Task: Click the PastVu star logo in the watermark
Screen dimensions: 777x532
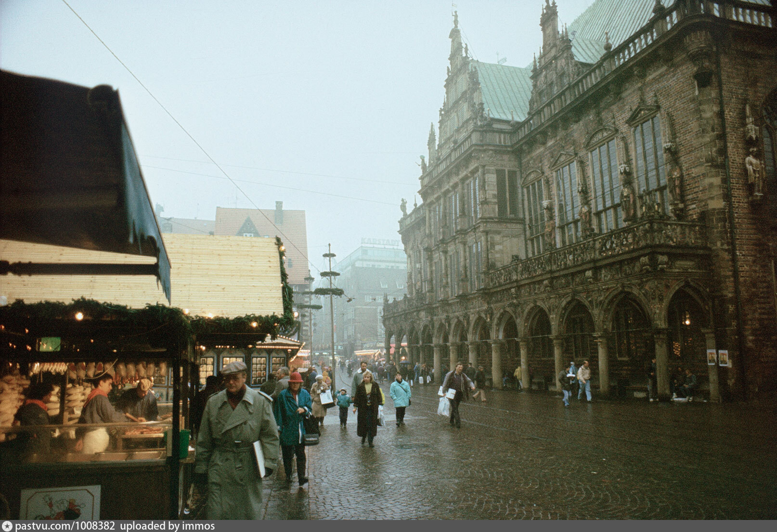Action: point(7,526)
